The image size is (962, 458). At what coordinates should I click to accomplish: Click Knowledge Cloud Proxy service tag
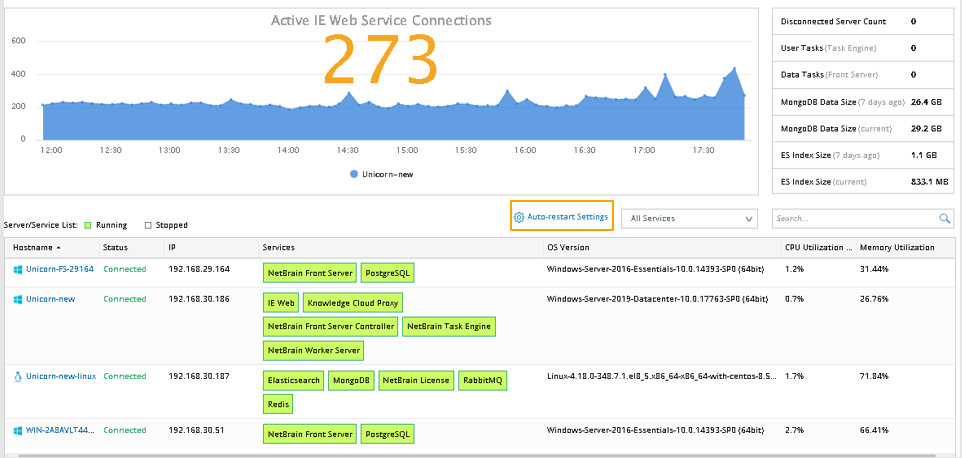click(x=353, y=303)
